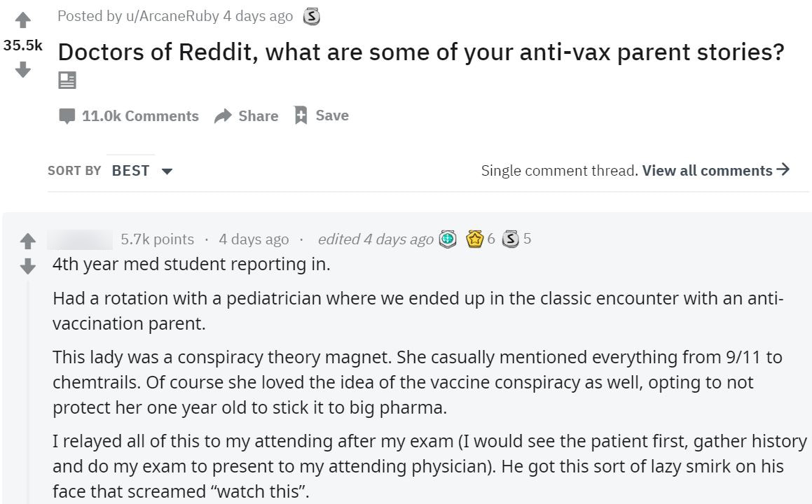Open the post title link

click(420, 52)
